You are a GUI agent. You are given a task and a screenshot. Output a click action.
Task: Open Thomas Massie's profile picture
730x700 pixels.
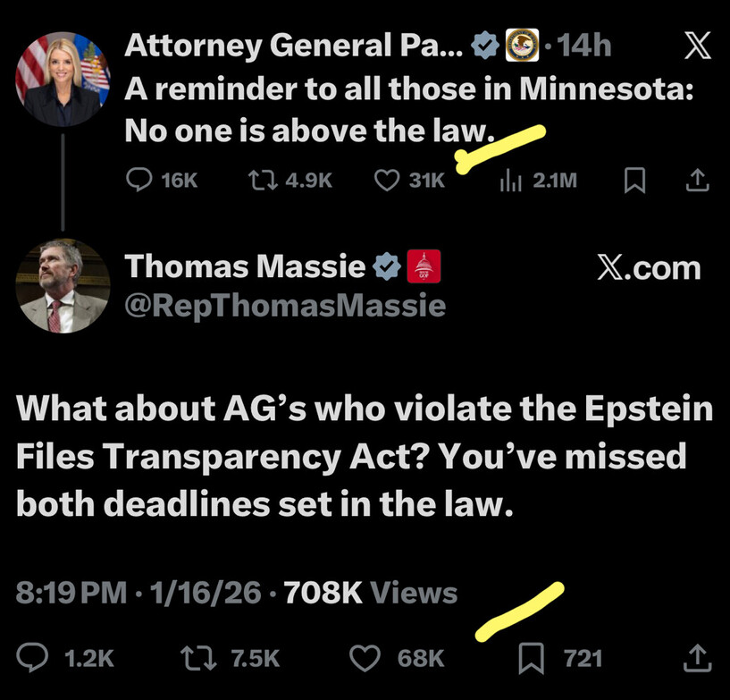[x=63, y=286]
